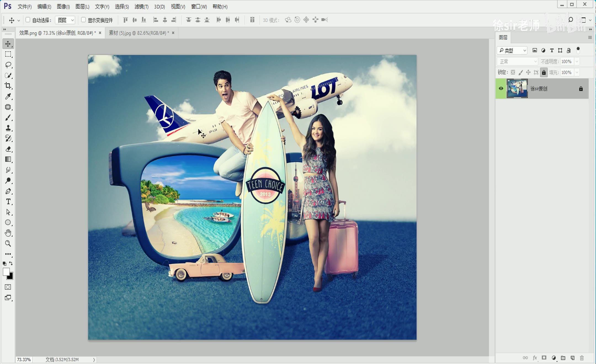Create new fill or adjustment layer

click(x=554, y=358)
